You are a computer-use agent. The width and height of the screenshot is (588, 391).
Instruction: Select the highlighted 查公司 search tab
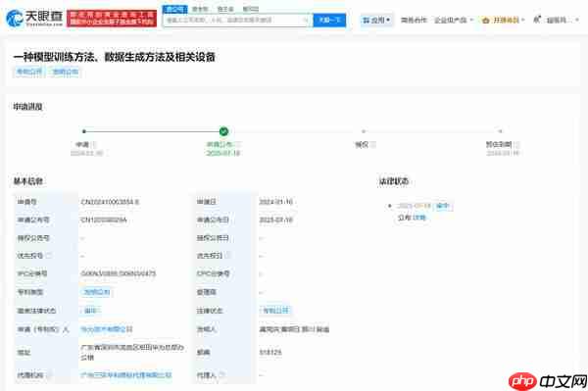pos(174,9)
